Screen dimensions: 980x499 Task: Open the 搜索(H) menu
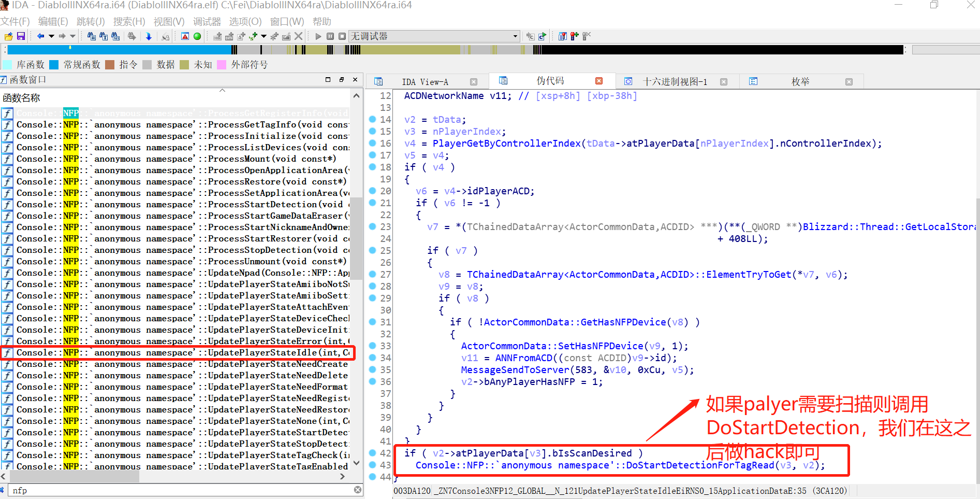pyautogui.click(x=129, y=22)
